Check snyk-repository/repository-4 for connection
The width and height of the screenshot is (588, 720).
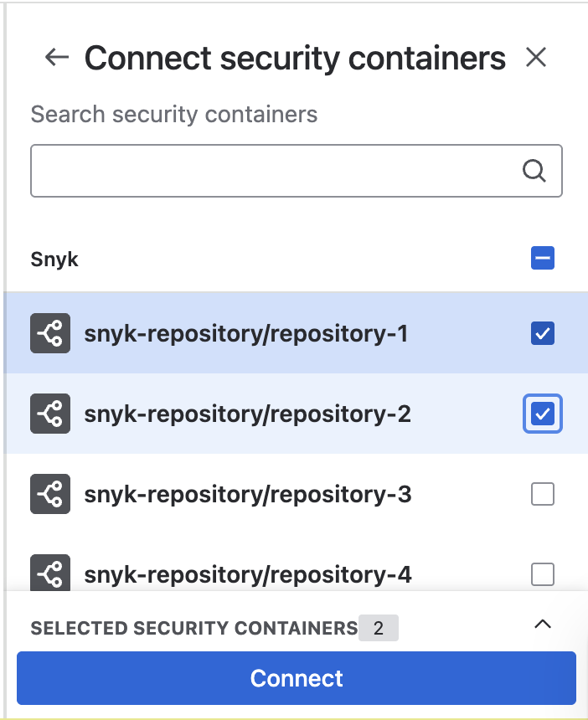543,574
